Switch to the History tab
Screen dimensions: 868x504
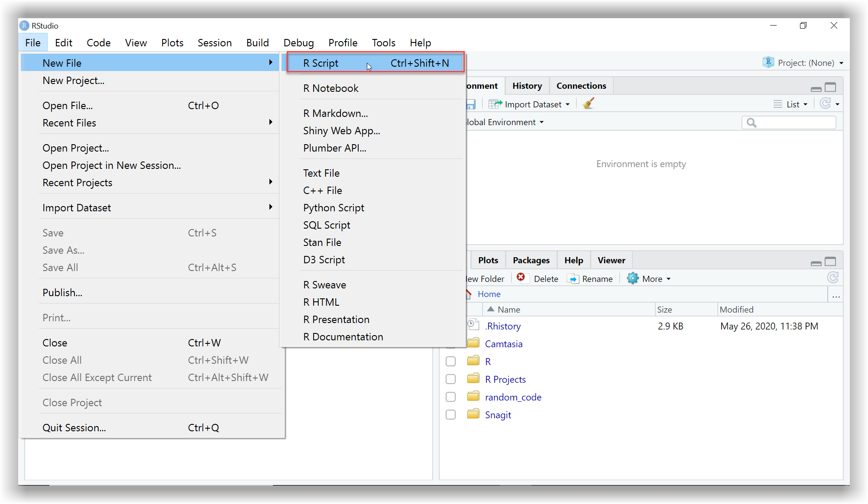527,86
